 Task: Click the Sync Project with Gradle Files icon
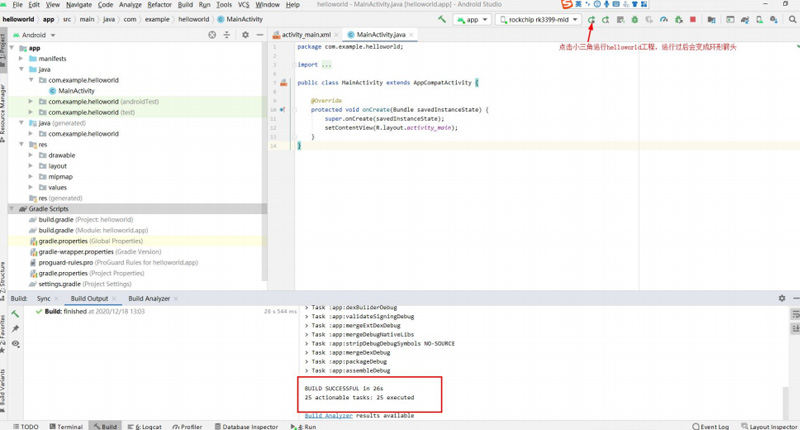point(745,19)
